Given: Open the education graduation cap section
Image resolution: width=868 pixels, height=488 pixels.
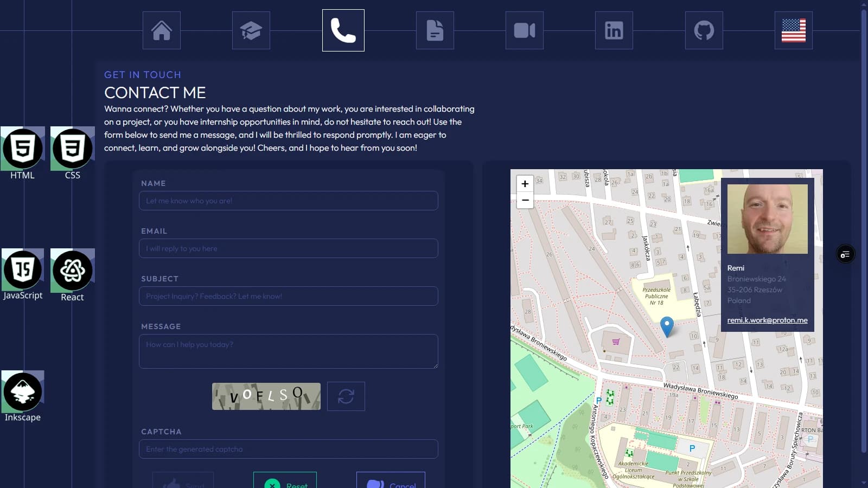Looking at the screenshot, I should tap(251, 30).
